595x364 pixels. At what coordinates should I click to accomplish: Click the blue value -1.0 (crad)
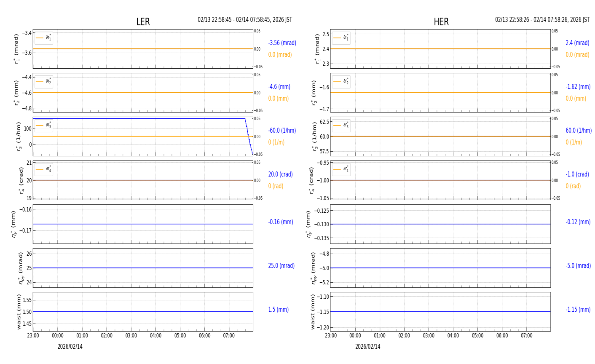pyautogui.click(x=577, y=174)
